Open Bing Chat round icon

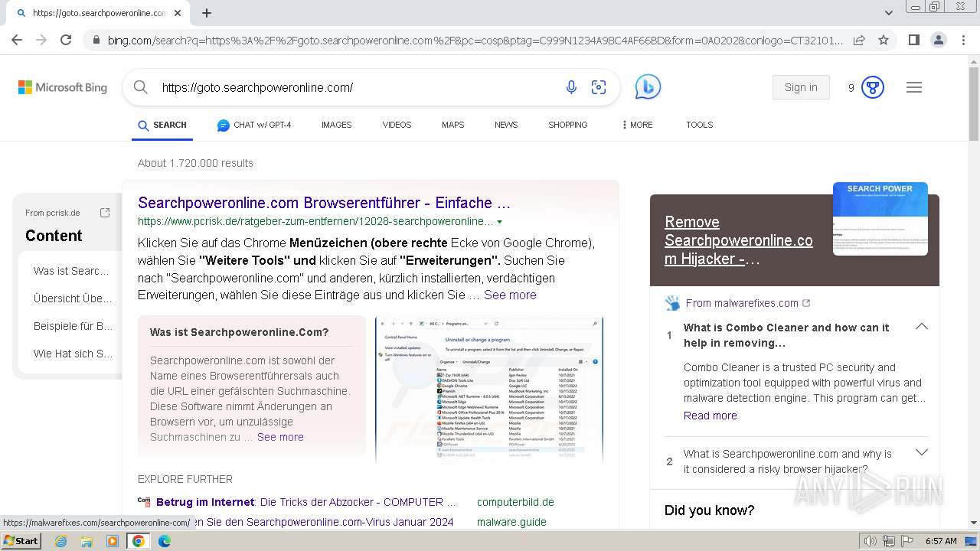[x=648, y=87]
